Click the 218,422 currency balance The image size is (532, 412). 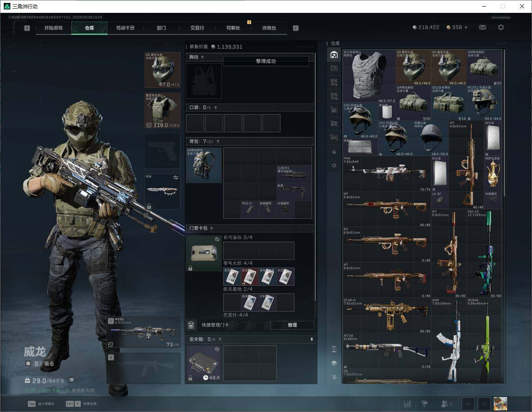pos(426,27)
